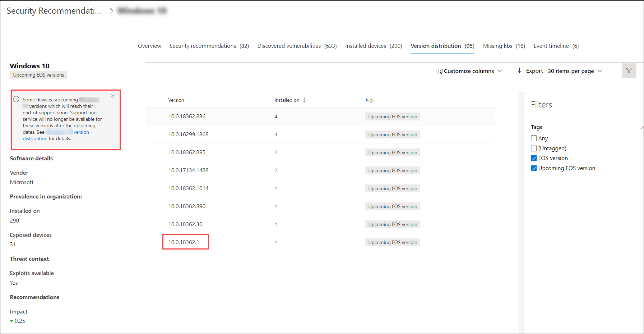The width and height of the screenshot is (644, 334).
Task: Open the Missing kbs tab
Action: [504, 46]
